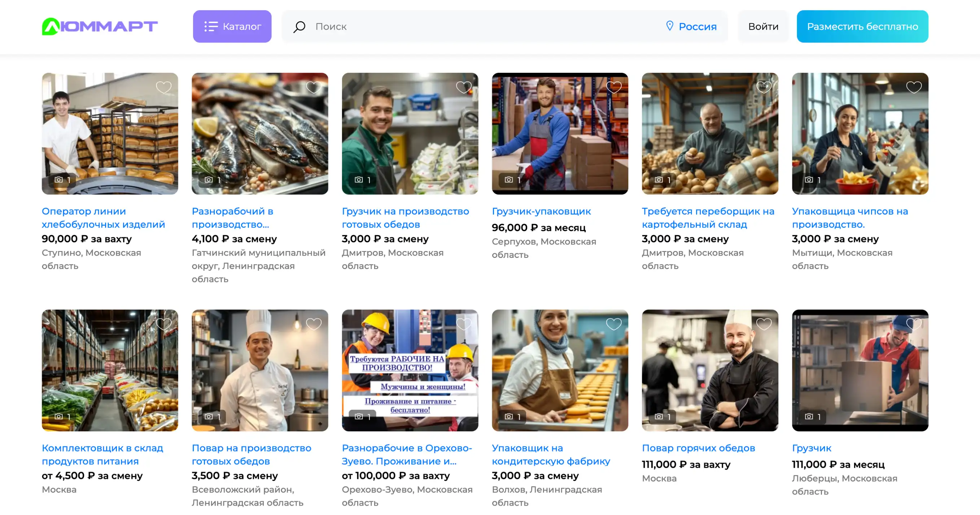
Task: Open the Россия region selector
Action: coord(697,26)
